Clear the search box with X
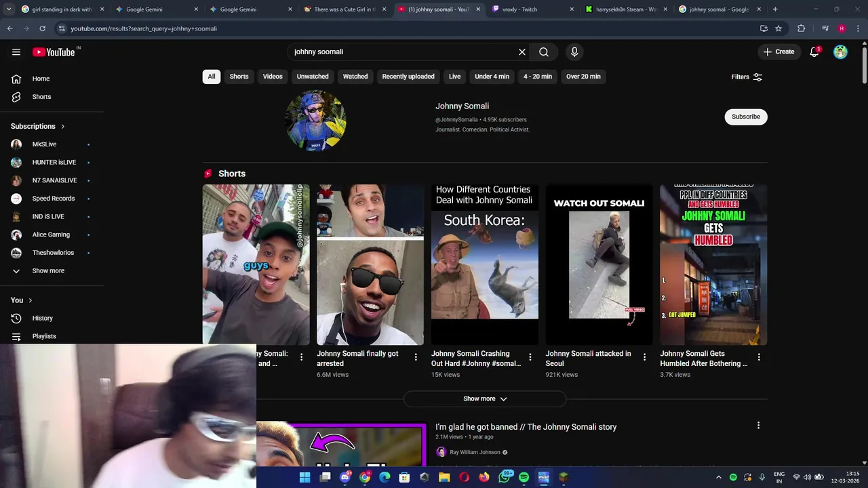The image size is (868, 488). pyautogui.click(x=522, y=52)
